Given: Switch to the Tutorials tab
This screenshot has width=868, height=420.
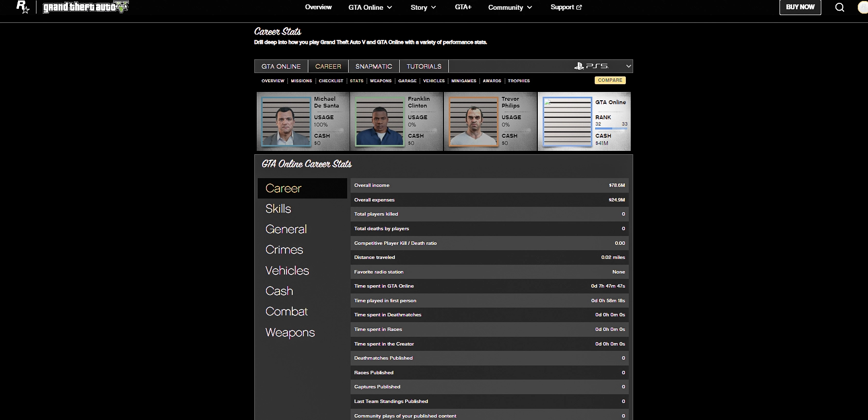Looking at the screenshot, I should [x=424, y=66].
